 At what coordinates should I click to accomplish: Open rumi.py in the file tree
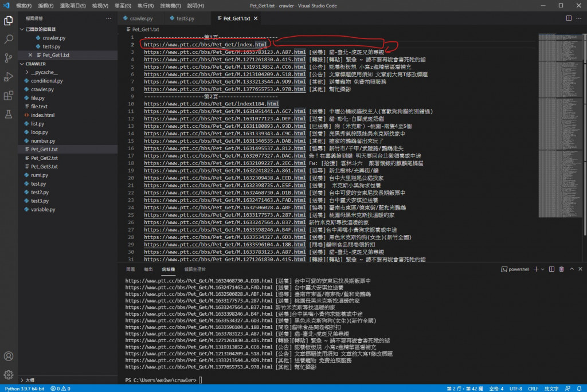pos(40,175)
